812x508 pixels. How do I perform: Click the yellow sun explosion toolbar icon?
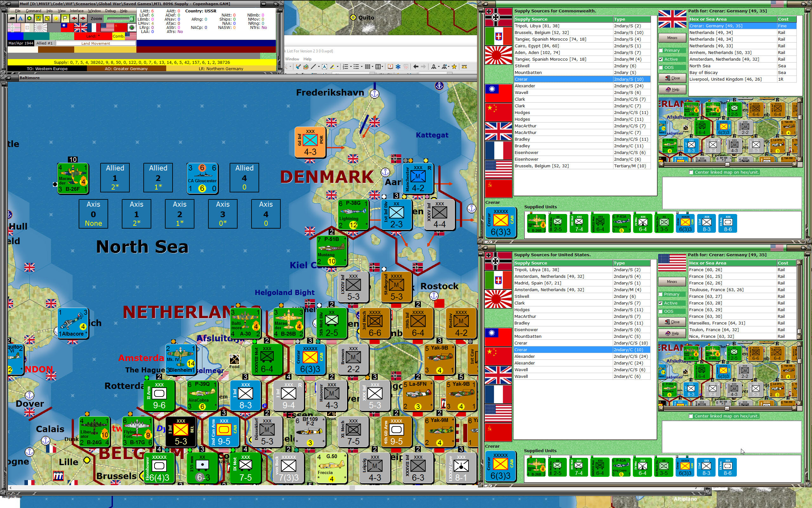point(56,18)
